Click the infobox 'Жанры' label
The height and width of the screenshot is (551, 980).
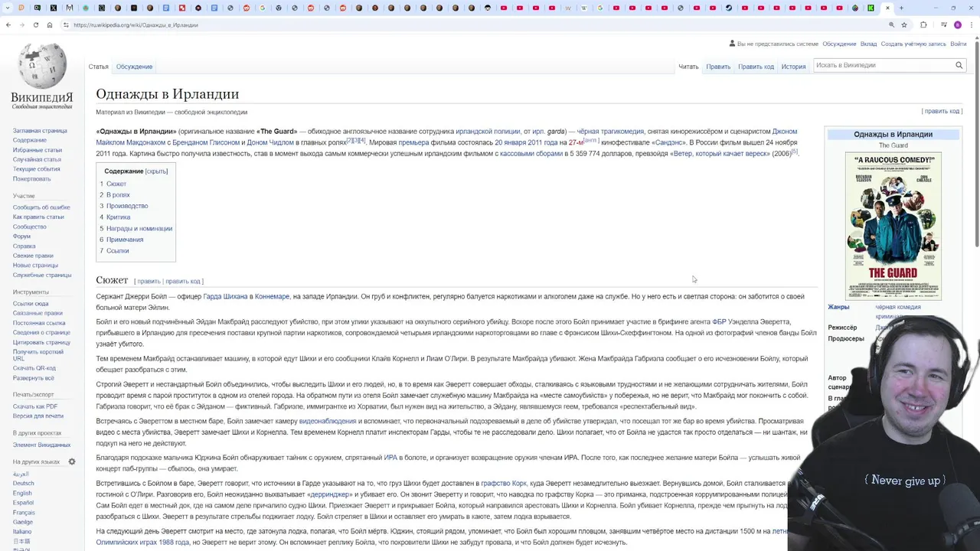pos(838,307)
